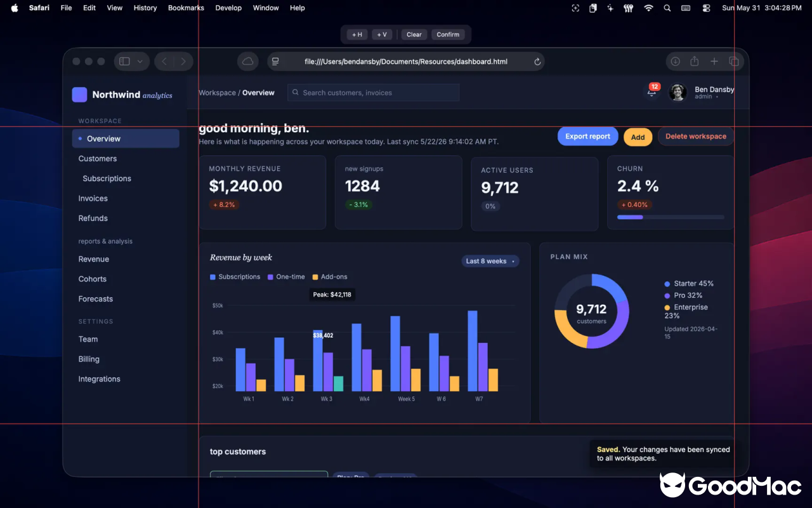
Task: Open new tab with plus icon
Action: tap(714, 62)
